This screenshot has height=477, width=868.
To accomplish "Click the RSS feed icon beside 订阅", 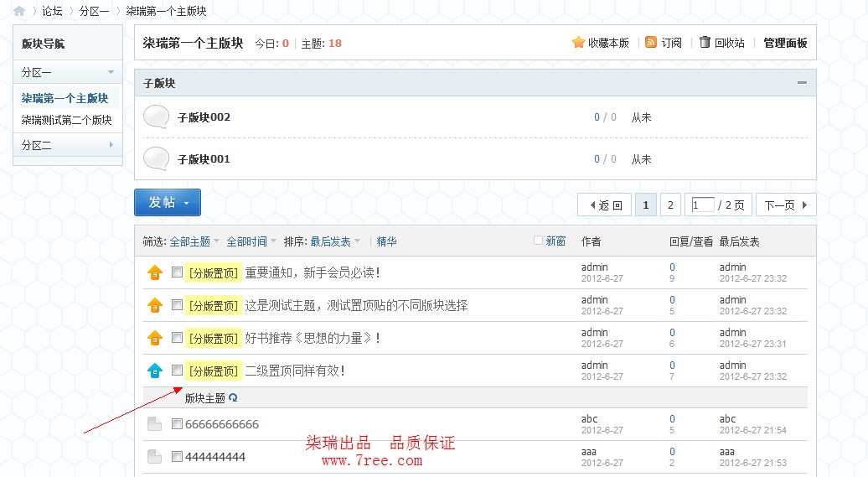I will (x=651, y=42).
